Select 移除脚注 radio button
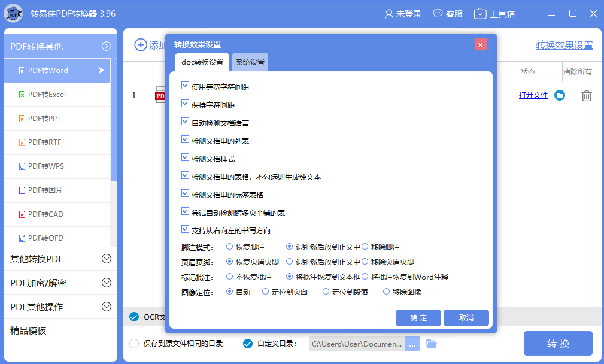This screenshot has width=604, height=364. 365,247
